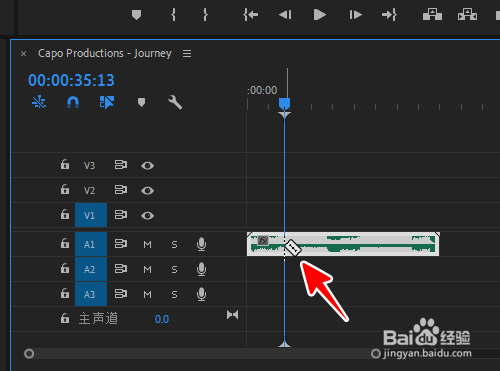Toggle lock on track A2
500x371 pixels.
click(65, 268)
